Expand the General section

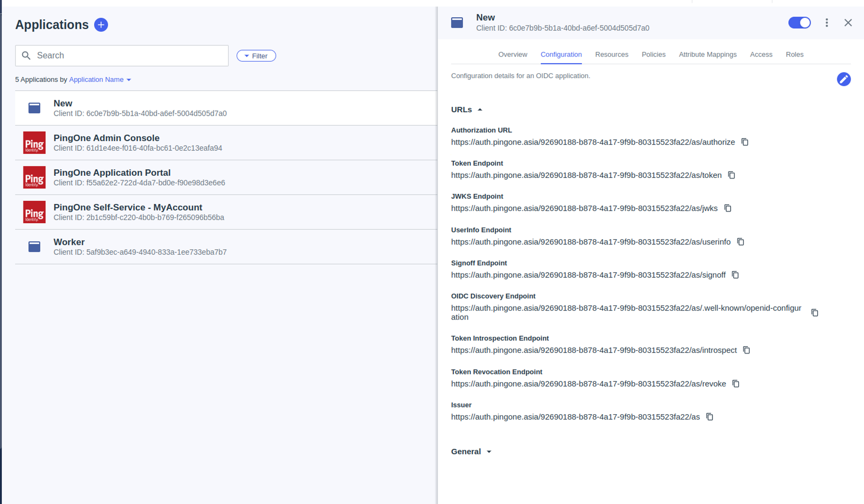(471, 451)
